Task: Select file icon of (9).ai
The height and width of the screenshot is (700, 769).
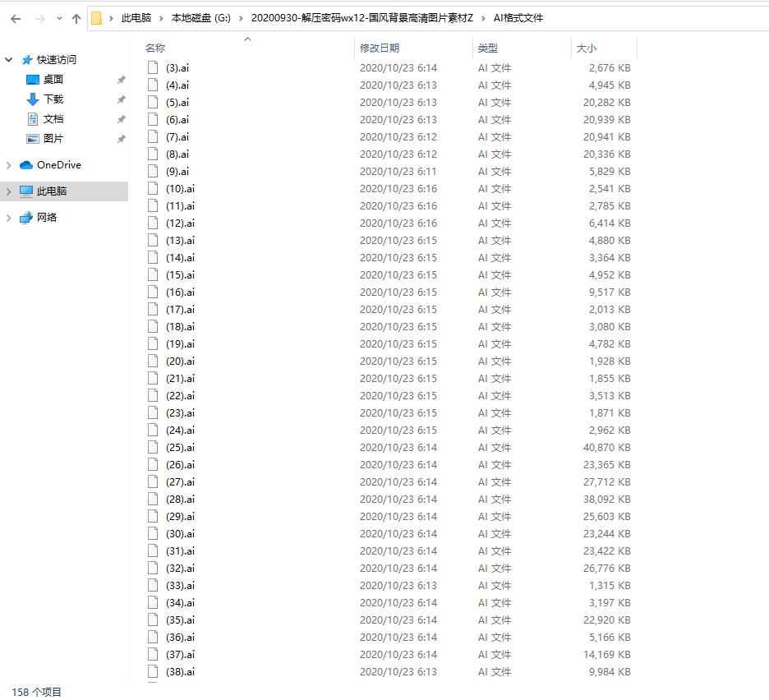Action: coord(153,171)
